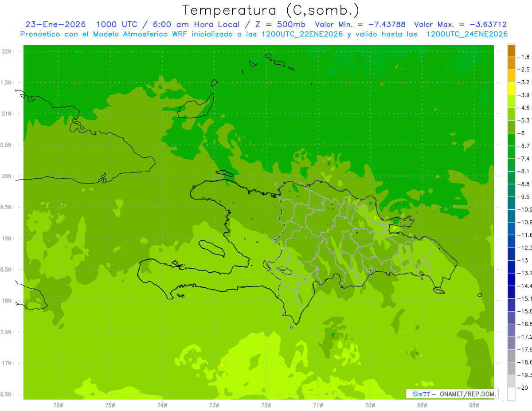Click the 76W longitude label

pyautogui.click(x=58, y=405)
